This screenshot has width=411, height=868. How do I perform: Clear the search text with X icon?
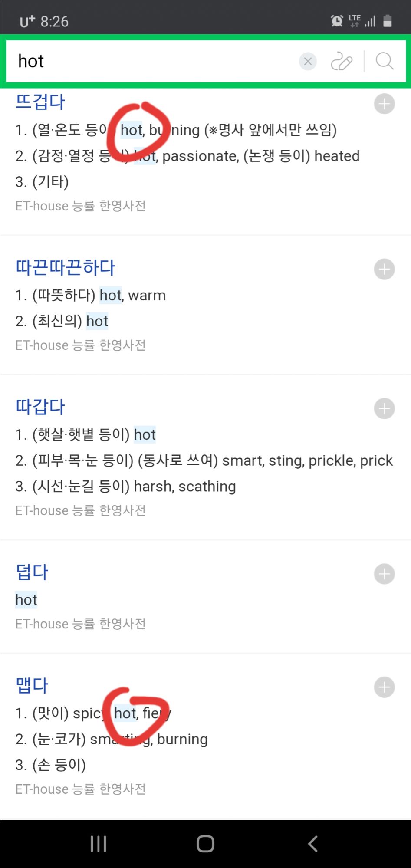pos(308,62)
